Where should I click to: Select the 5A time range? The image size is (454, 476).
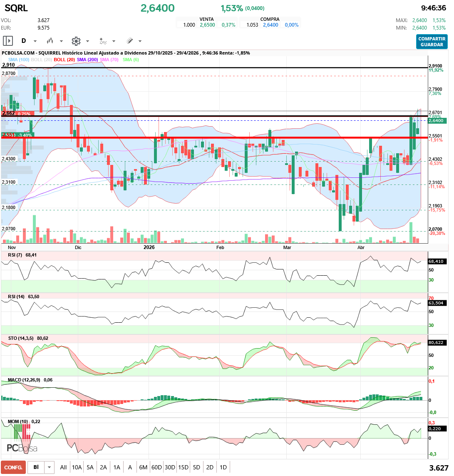pyautogui.click(x=90, y=468)
